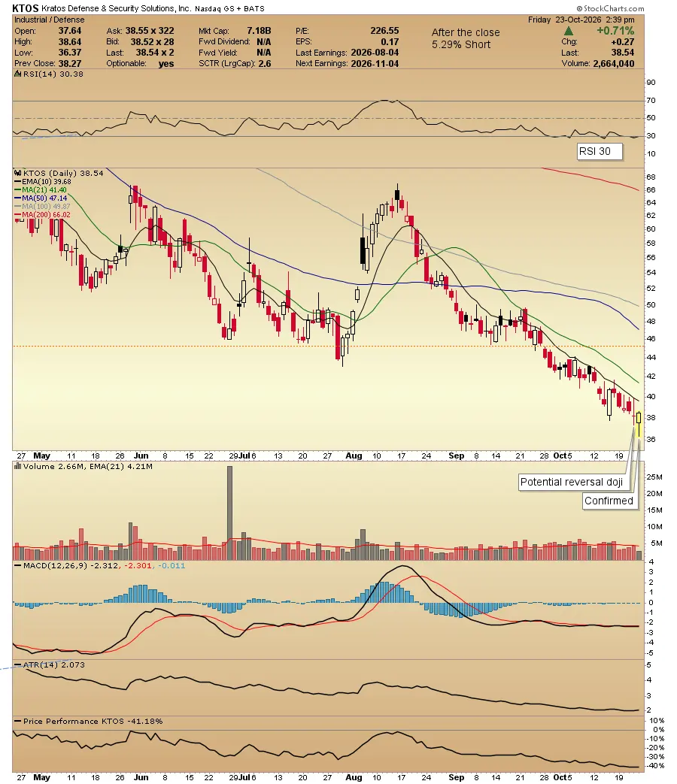Screen dimensions: 677x784
Task: Click the Next Earnings date 2026-11-04
Action: 375,64
